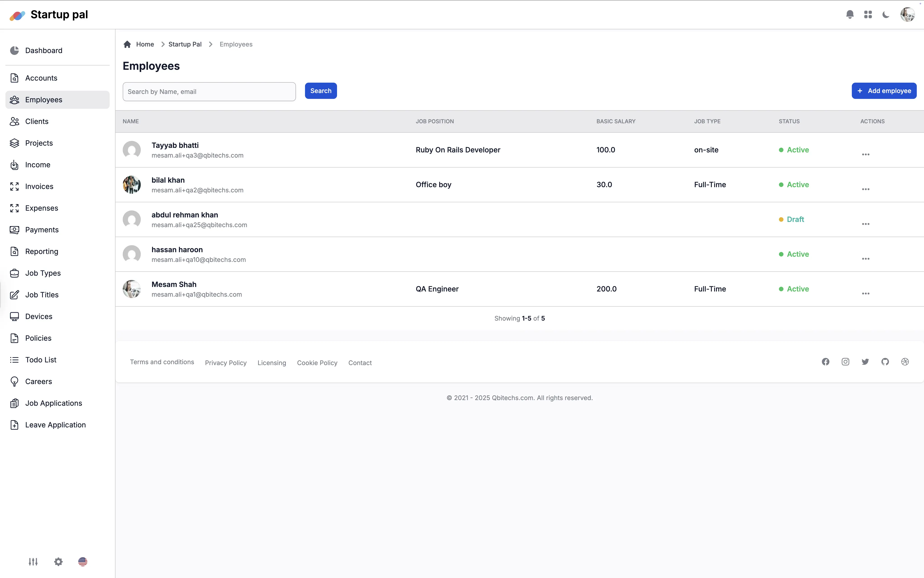Click bilal khan's profile photo
Screen dimensions: 924x578
(132, 185)
